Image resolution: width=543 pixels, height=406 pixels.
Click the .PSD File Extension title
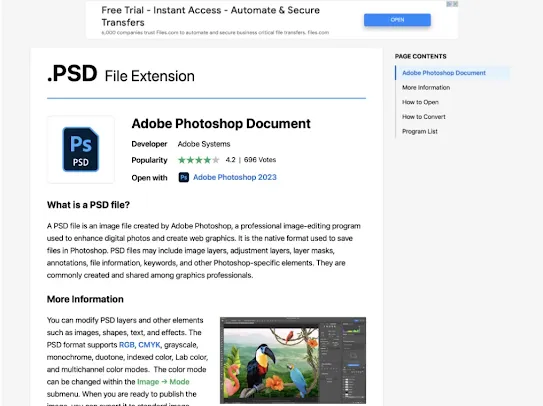(121, 74)
